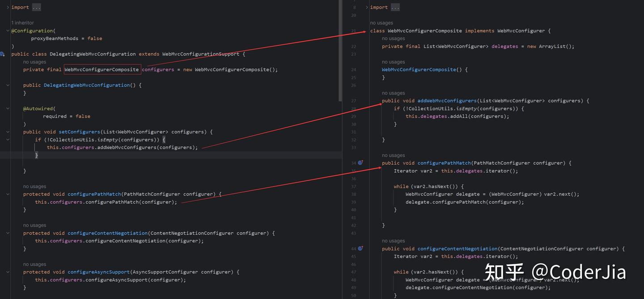Click the folded import placeholder in the left editor

(36, 7)
